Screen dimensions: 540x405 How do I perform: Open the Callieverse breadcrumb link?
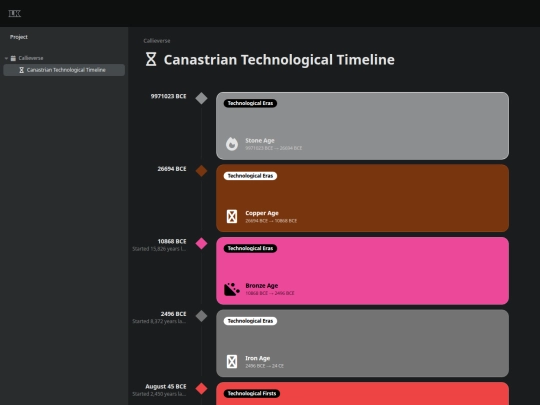click(x=157, y=41)
